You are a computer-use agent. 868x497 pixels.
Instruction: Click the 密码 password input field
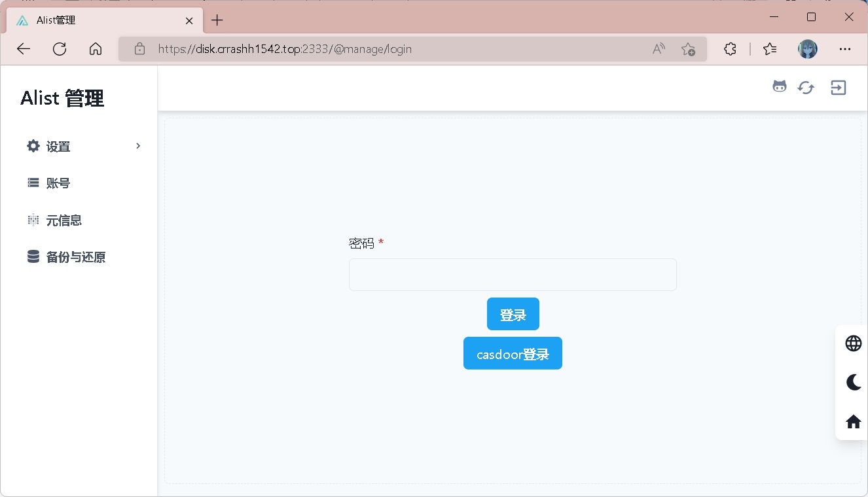[513, 275]
